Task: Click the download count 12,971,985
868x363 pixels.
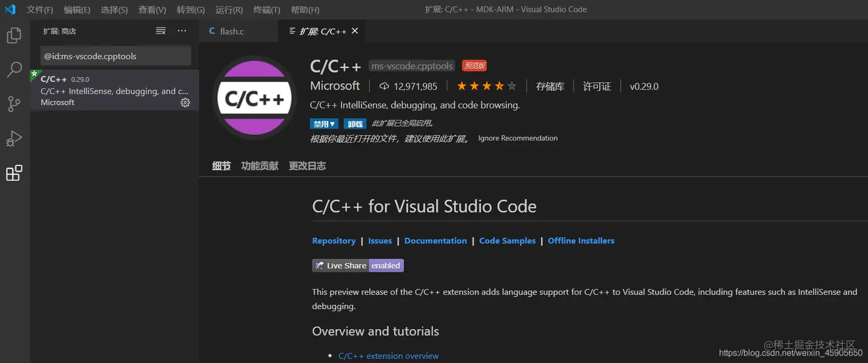Action: coord(409,87)
